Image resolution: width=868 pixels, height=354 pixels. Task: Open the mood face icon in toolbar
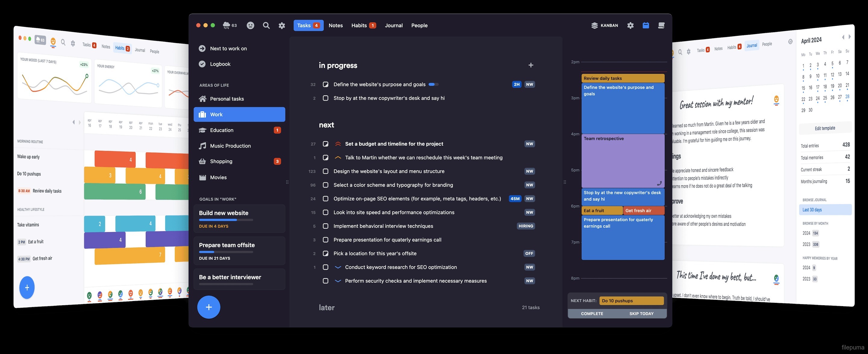250,25
